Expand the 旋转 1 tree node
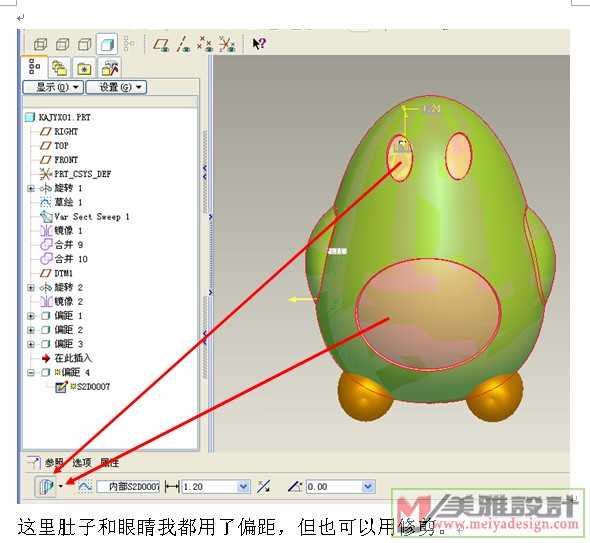The height and width of the screenshot is (543, 590). click(x=31, y=188)
